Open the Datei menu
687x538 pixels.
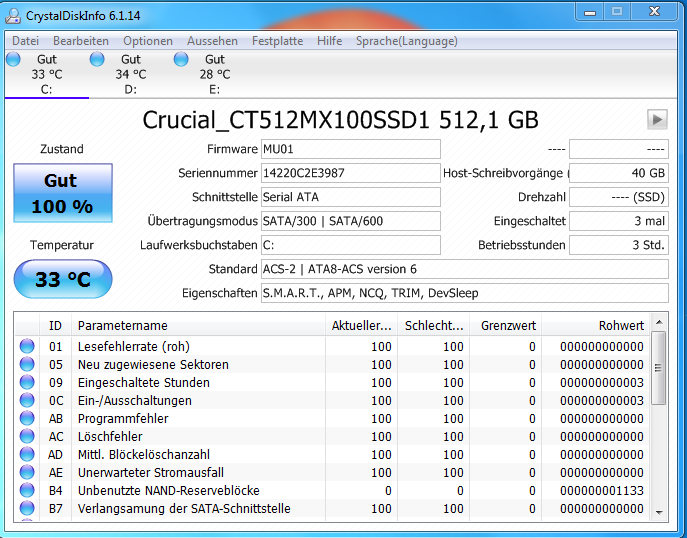25,41
